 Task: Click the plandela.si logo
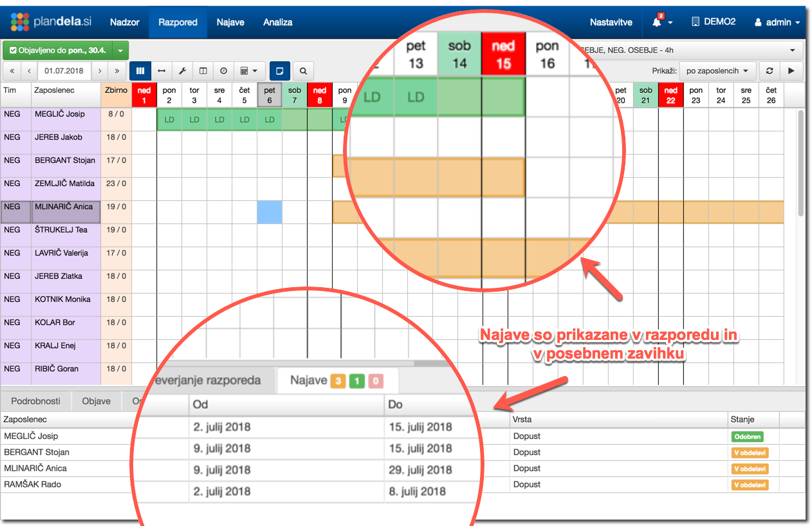tap(51, 22)
